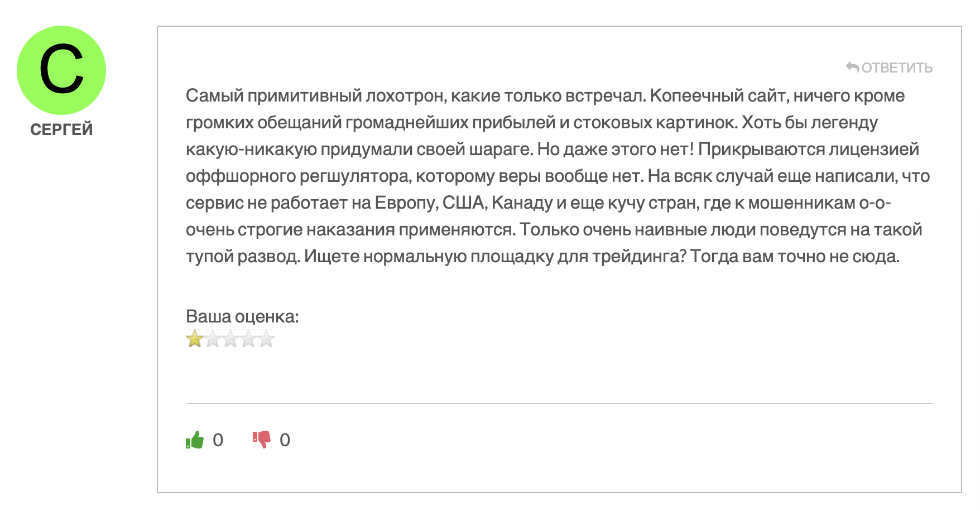980x511 pixels.
Task: Click the username СЕРГЕЙ
Action: coord(61,129)
